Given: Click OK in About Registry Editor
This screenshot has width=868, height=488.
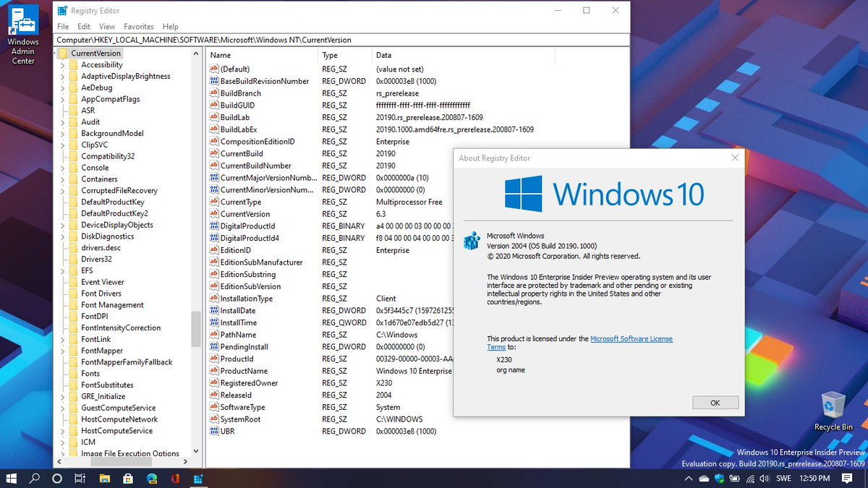Looking at the screenshot, I should pos(715,403).
